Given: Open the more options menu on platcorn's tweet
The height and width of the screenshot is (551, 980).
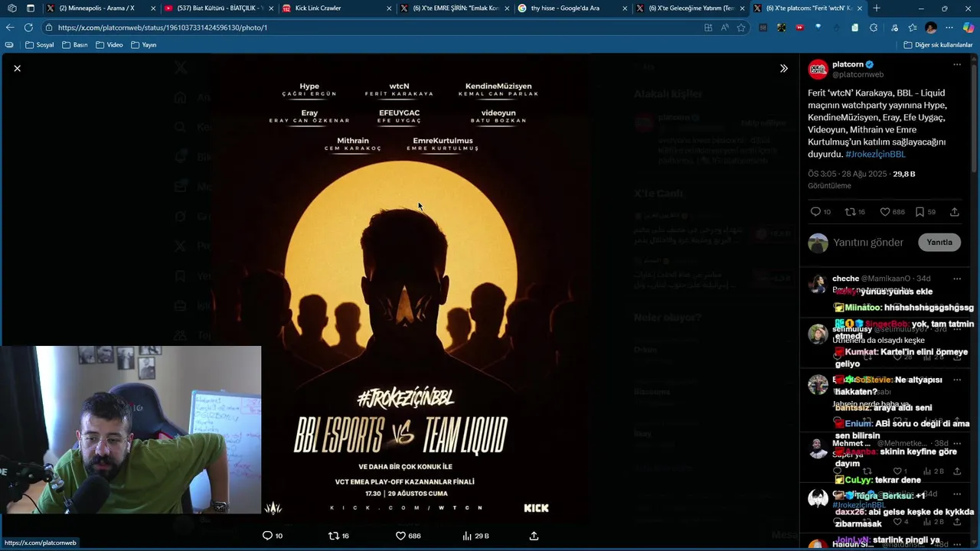Looking at the screenshot, I should pos(956,65).
